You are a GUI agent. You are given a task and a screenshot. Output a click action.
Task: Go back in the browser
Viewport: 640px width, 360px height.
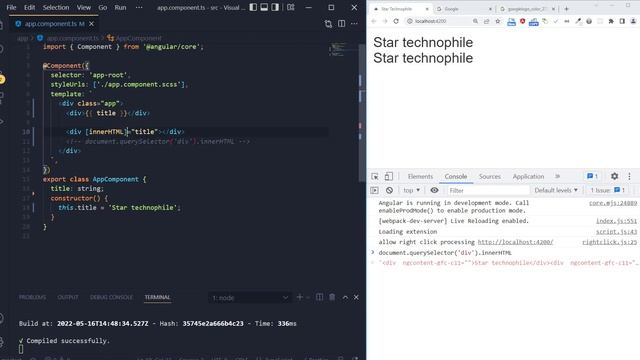pos(373,21)
